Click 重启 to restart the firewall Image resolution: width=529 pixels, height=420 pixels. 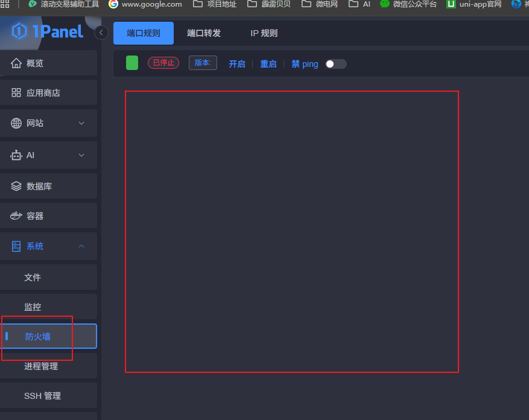[268, 64]
